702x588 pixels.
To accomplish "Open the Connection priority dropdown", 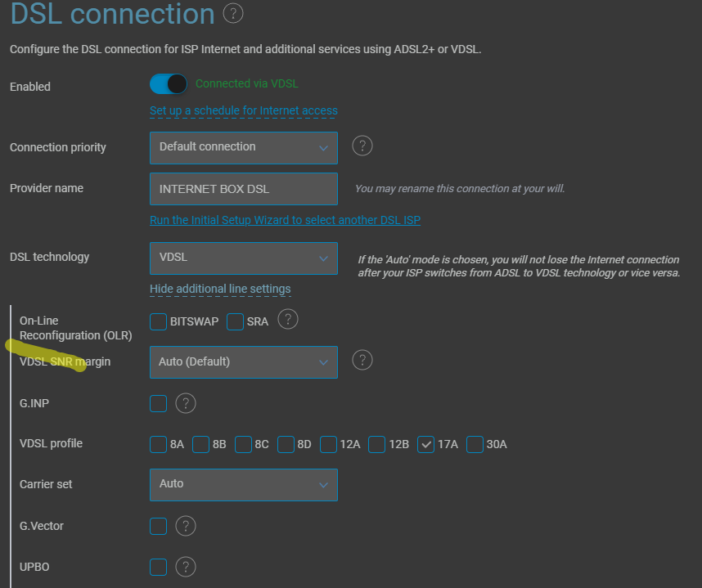I will tap(244, 148).
